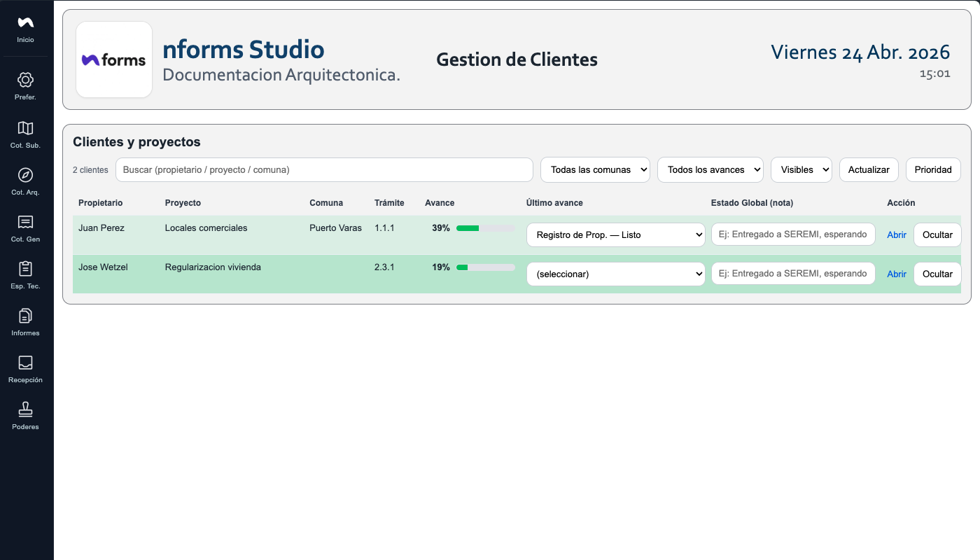Click the Proyecto column header
This screenshot has height=560, width=980.
(183, 203)
